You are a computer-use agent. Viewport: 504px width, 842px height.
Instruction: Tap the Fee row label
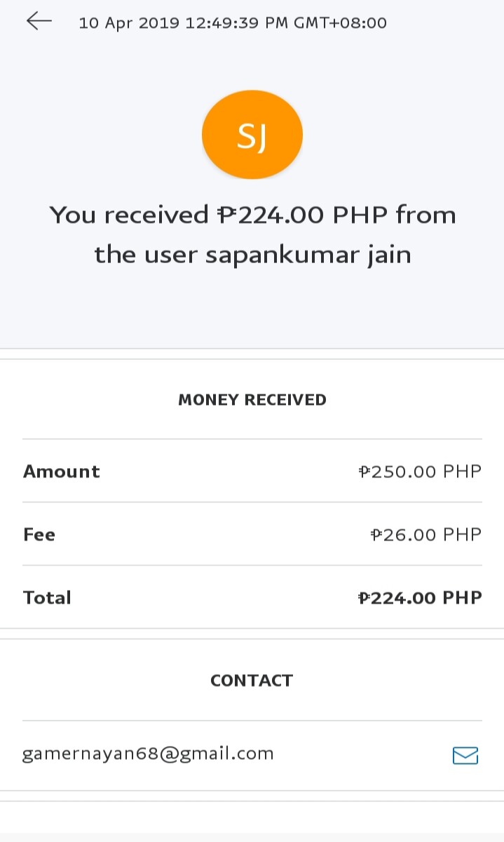pyautogui.click(x=39, y=535)
